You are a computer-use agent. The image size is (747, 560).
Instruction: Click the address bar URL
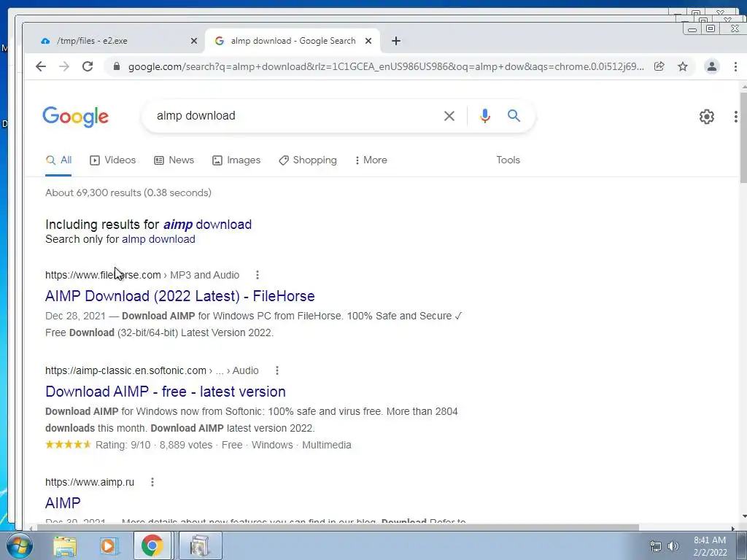tap(386, 66)
